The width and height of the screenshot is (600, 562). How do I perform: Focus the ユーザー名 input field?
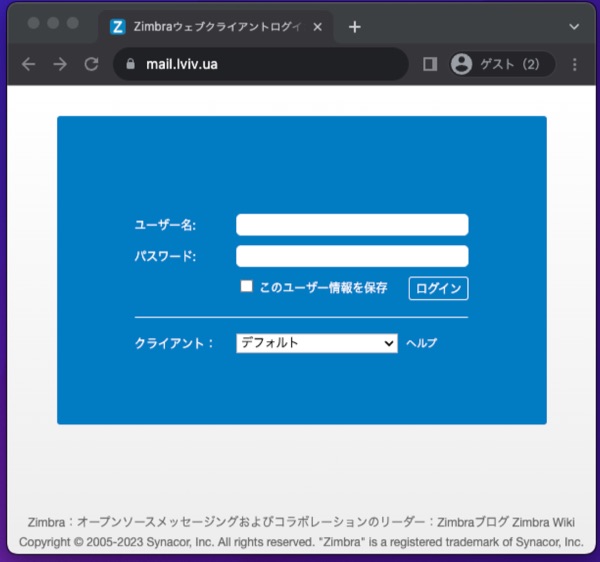click(x=352, y=225)
